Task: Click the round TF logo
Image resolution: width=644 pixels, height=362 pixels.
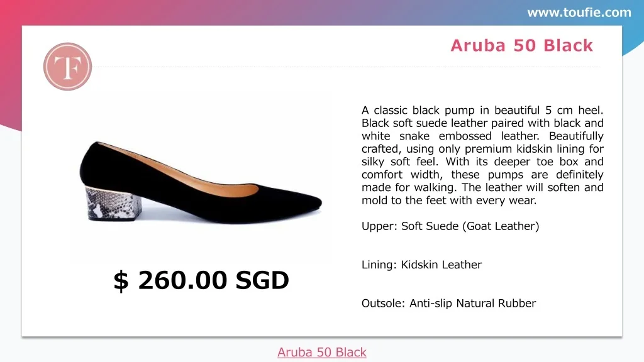Action: [x=67, y=67]
